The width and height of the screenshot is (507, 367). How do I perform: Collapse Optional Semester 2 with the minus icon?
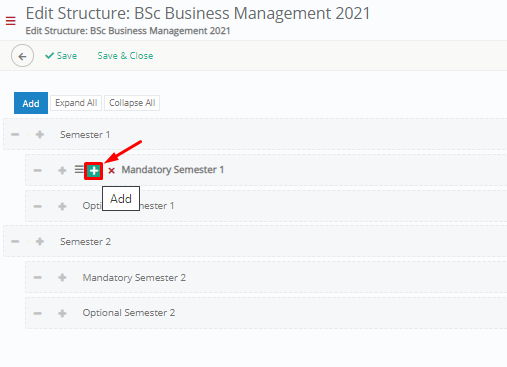pyautogui.click(x=38, y=313)
